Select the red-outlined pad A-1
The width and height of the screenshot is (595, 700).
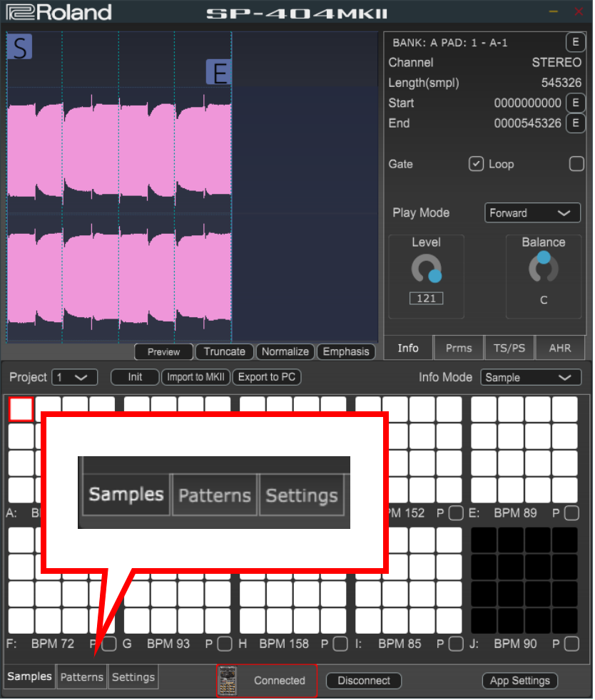[x=21, y=410]
